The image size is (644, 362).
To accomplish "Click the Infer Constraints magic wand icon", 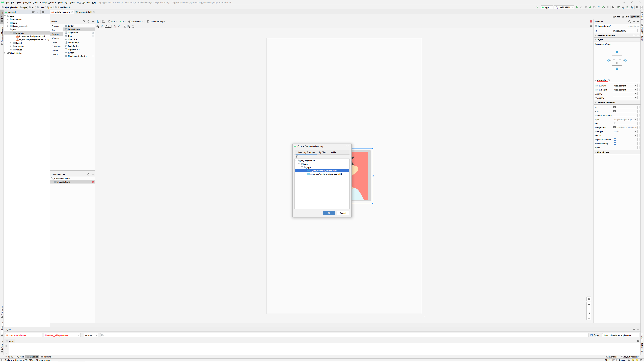I will 119,26.
